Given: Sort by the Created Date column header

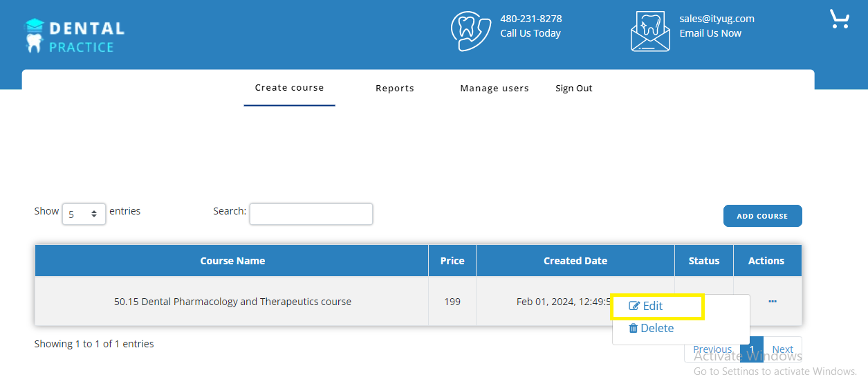Looking at the screenshot, I should pos(575,261).
